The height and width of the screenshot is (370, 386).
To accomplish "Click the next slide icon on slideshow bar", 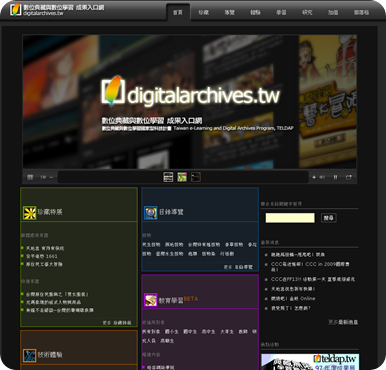I will click(x=322, y=177).
